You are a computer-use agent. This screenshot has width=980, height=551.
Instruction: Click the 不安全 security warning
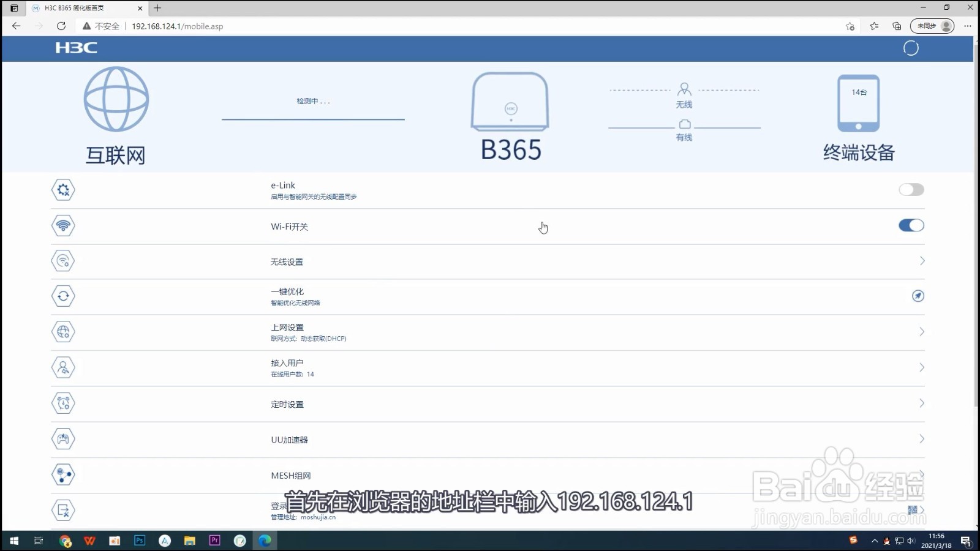(101, 26)
